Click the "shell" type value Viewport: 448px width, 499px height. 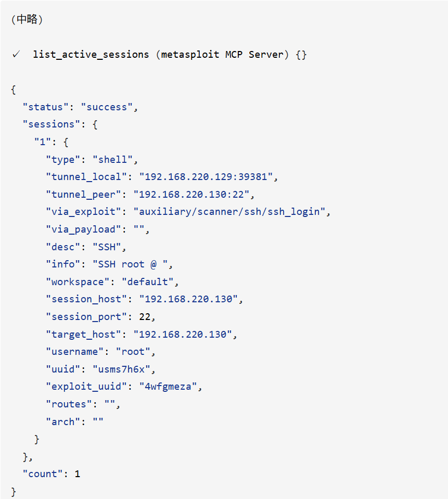112,159
